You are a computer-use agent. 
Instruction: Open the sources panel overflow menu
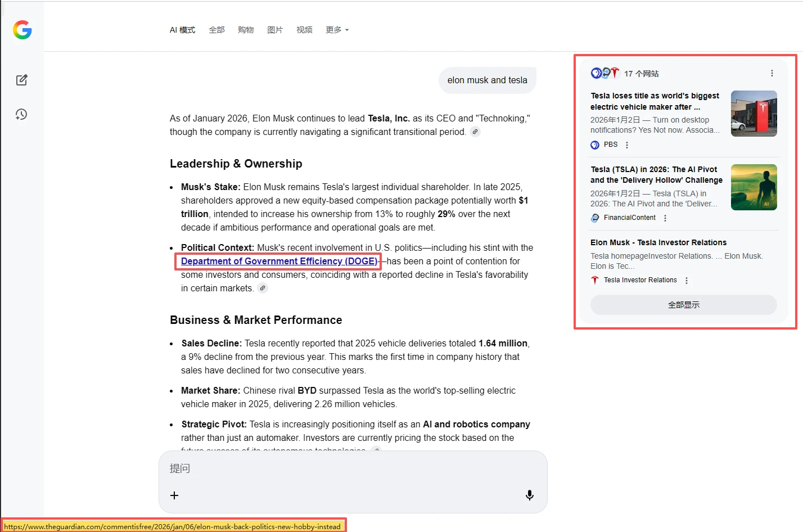(772, 73)
